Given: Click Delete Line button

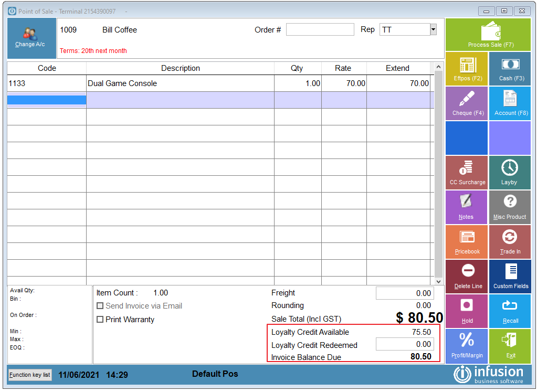Looking at the screenshot, I should 467,276.
